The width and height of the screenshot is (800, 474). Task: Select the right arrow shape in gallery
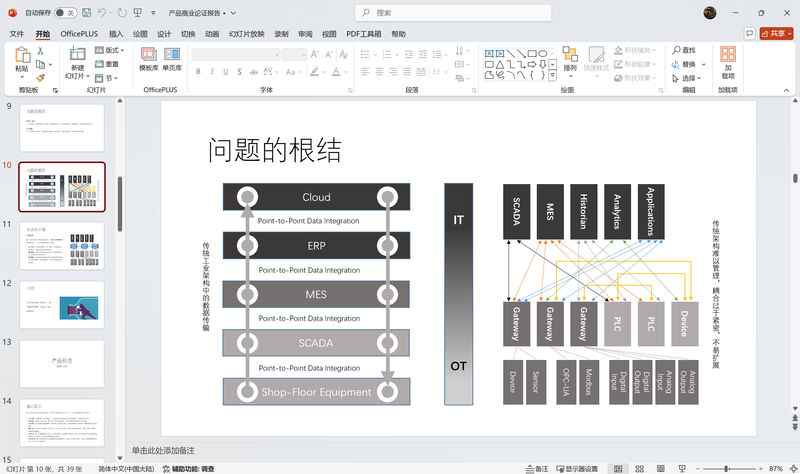(532, 64)
